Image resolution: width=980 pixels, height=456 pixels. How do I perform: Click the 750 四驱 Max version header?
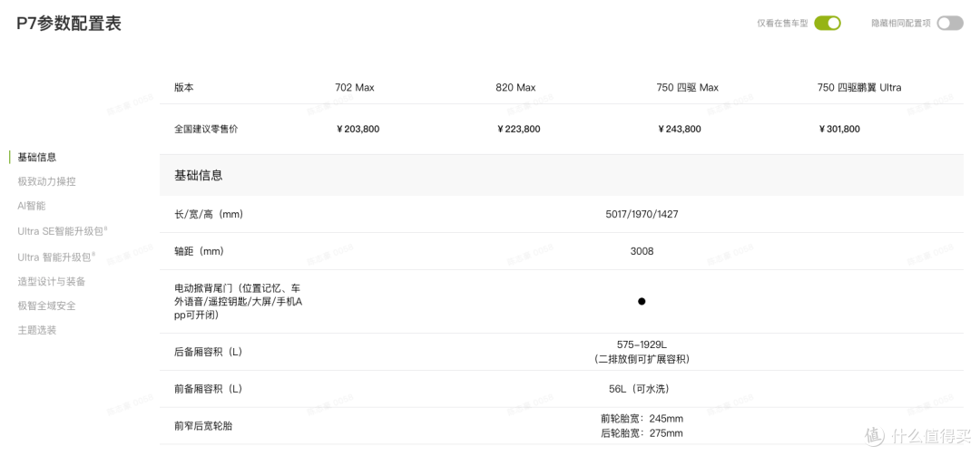[688, 87]
